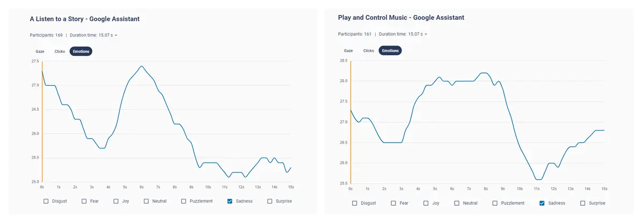Enable Fear checkbox in Listen to a Story chart
This screenshot has width=644, height=224.
(x=84, y=201)
